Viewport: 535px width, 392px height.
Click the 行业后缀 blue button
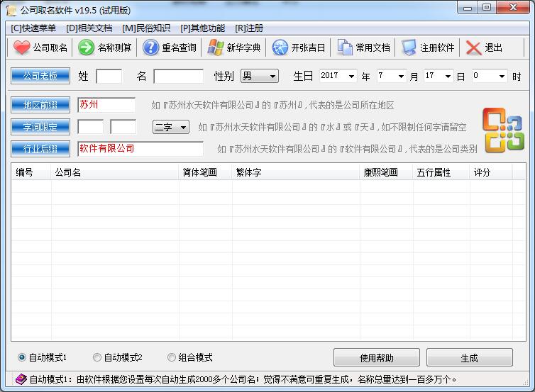(x=40, y=149)
